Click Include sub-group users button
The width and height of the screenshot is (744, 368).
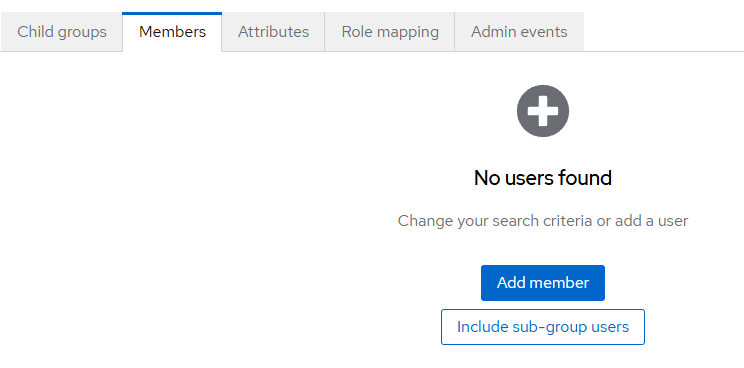(x=543, y=327)
